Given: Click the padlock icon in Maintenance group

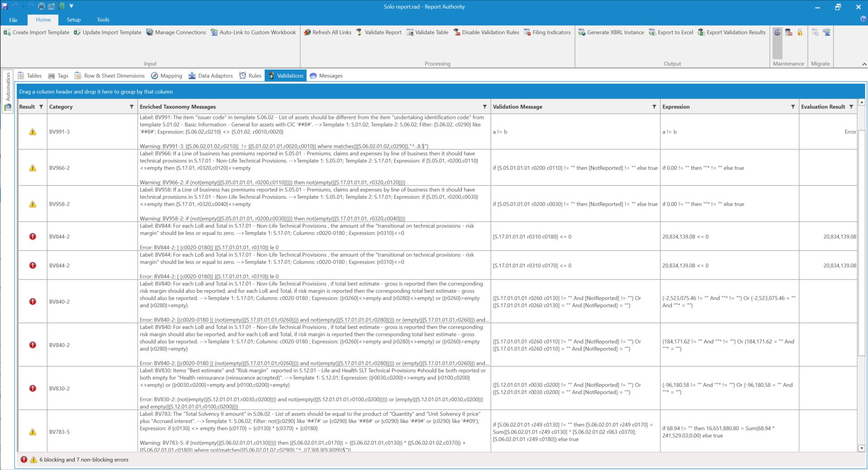Looking at the screenshot, I should click(800, 33).
